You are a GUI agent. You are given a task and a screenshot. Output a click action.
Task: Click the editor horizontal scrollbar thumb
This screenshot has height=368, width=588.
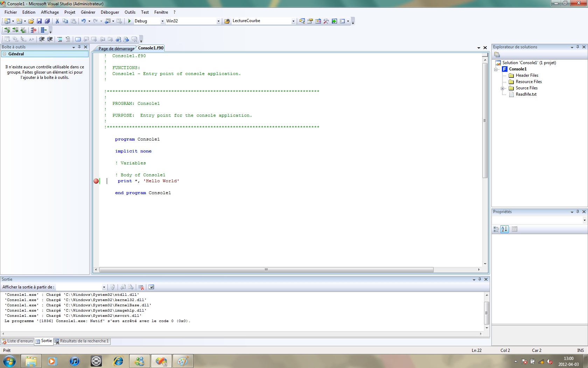tap(266, 270)
